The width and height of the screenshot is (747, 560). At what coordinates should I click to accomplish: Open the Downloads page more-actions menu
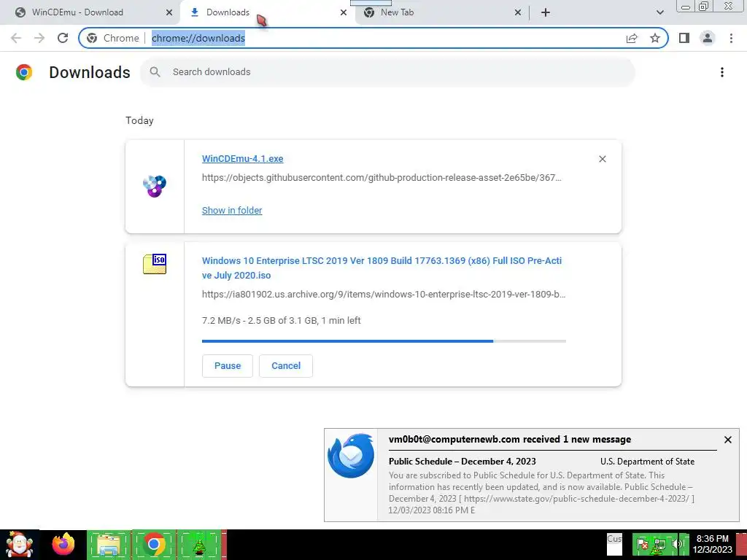pos(722,72)
